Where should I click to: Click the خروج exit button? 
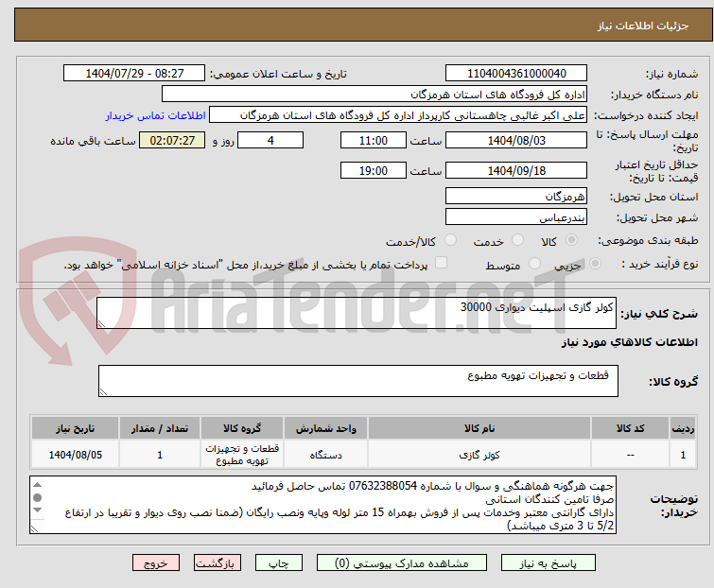pos(156,563)
